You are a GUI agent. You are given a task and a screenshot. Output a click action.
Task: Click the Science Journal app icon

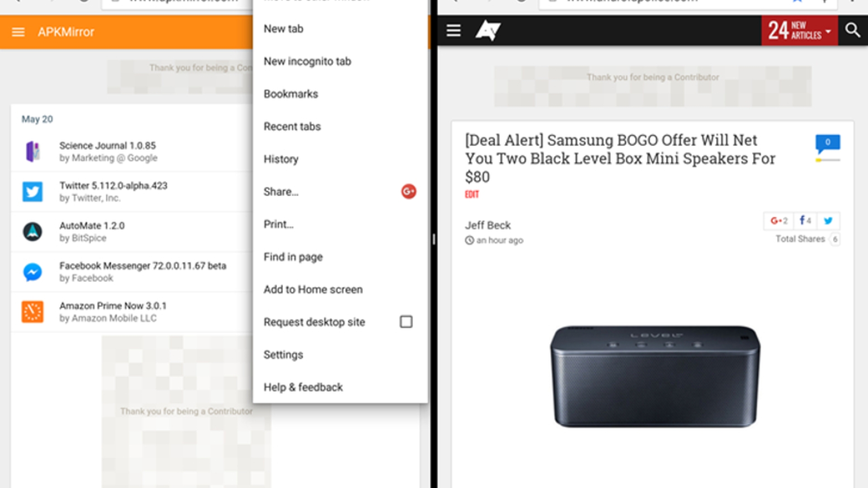(32, 151)
